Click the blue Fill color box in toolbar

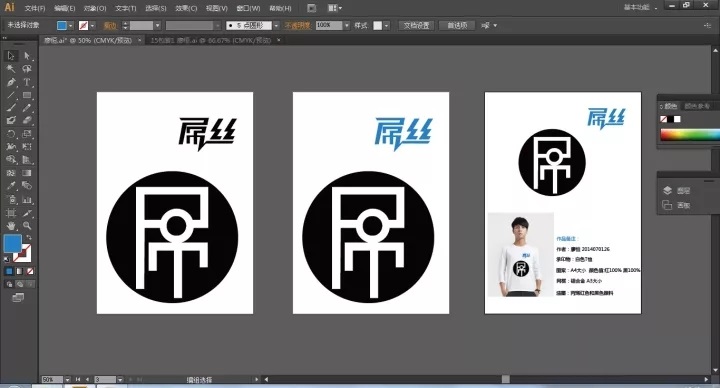(x=12, y=243)
